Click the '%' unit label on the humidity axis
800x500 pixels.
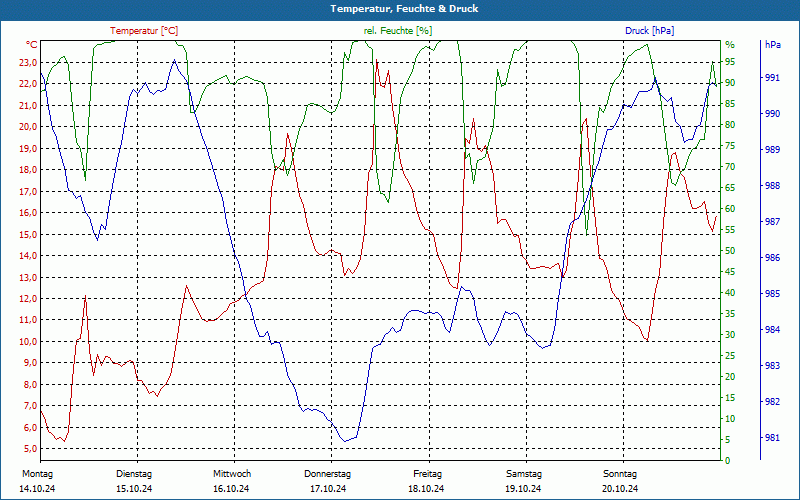pos(730,45)
